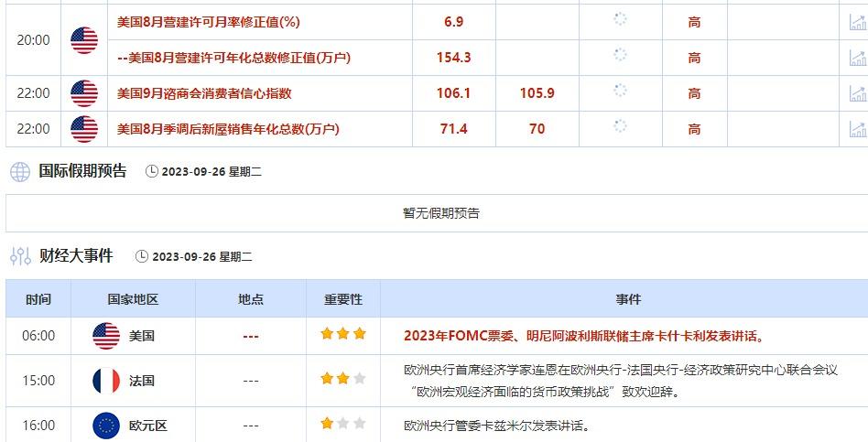Click the France flag in the 15:00 event
Image resolution: width=868 pixels, height=442 pixels.
click(x=106, y=381)
